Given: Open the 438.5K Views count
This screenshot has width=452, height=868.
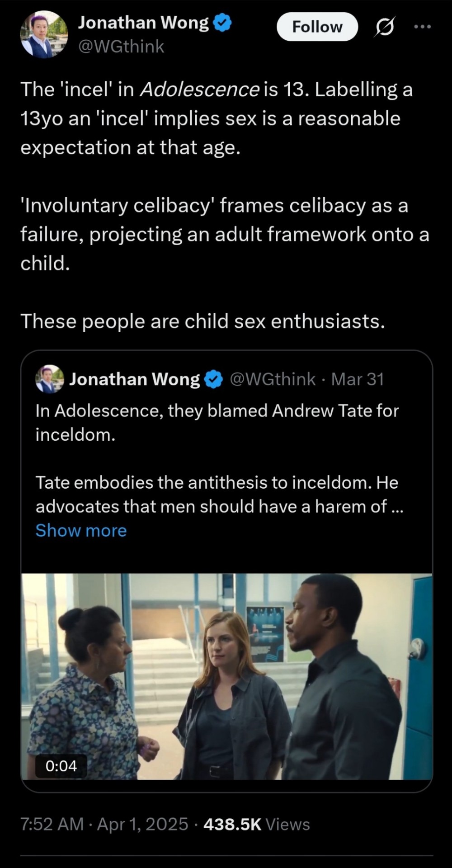Looking at the screenshot, I should 256,824.
